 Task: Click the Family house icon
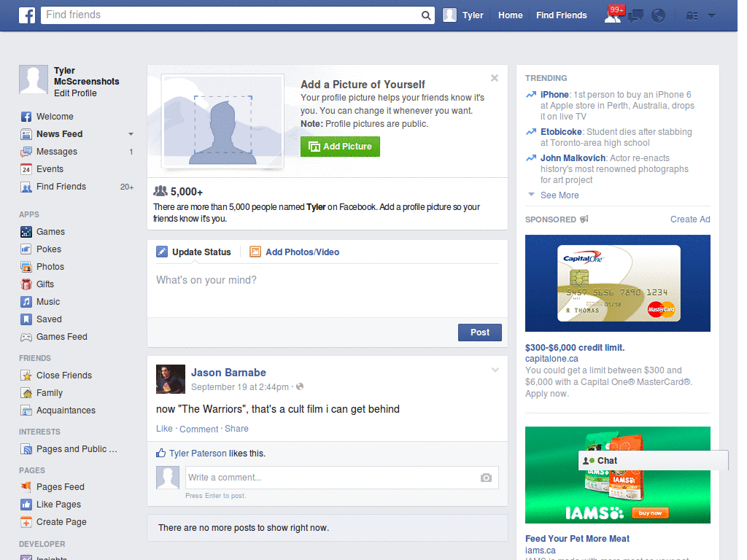click(x=26, y=393)
